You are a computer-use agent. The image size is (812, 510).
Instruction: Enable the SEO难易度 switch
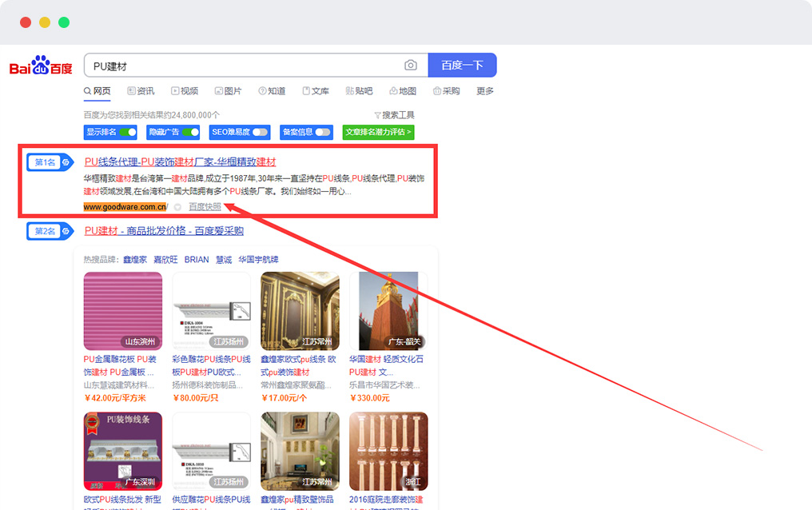[x=260, y=132]
